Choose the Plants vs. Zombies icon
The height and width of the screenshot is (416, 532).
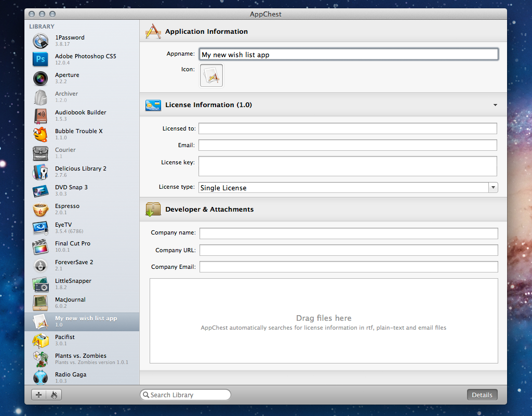(x=41, y=359)
